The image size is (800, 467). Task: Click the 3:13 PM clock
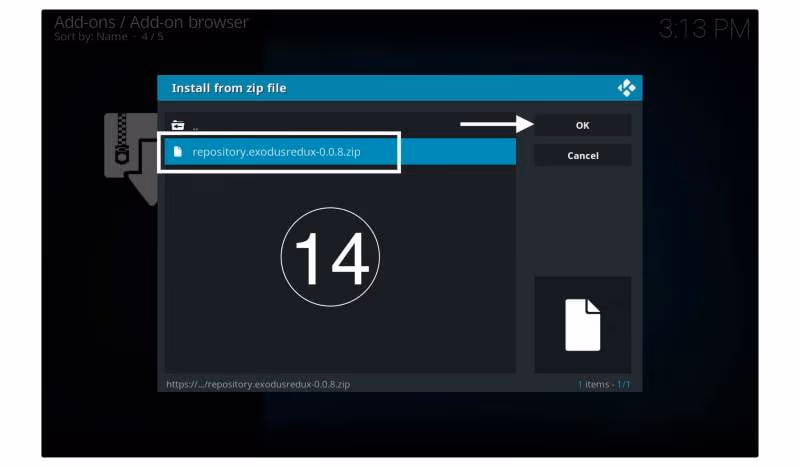click(x=704, y=30)
